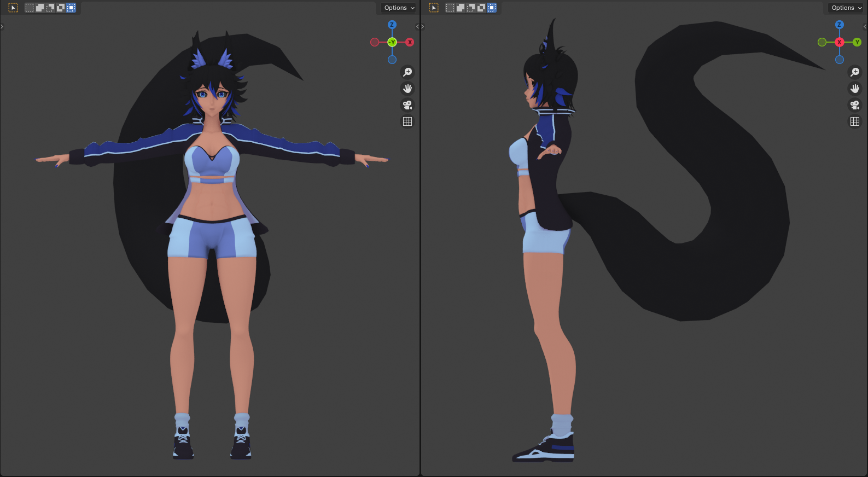Click the Select Box tool in right viewport

point(434,8)
